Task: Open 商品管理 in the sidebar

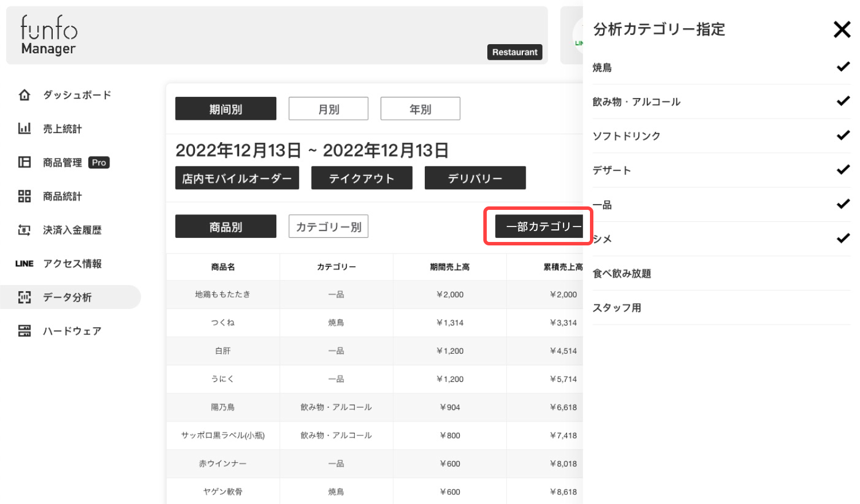Action: point(62,163)
